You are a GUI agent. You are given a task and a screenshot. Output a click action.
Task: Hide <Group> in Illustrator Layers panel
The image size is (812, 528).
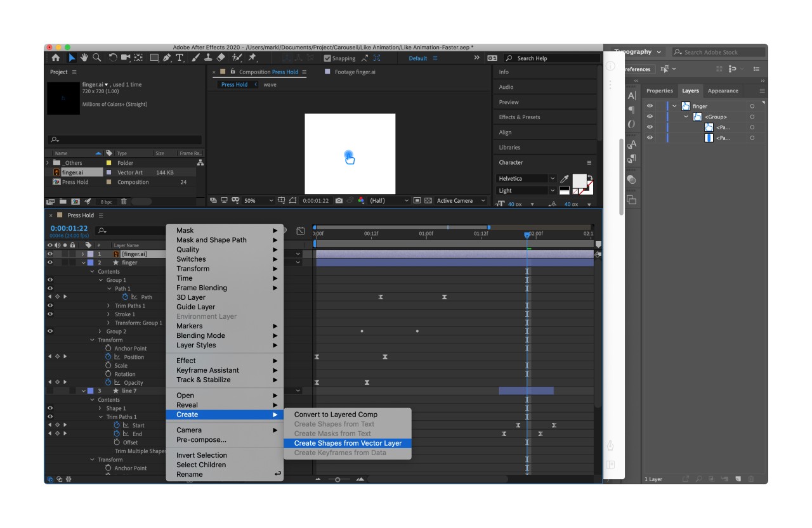650,117
